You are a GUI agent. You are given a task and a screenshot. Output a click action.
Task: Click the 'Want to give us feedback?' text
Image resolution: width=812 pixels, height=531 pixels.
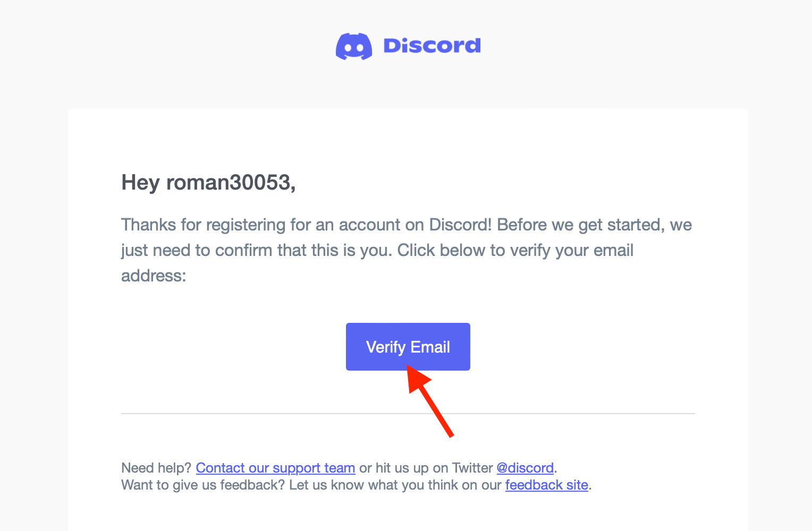coord(203,485)
